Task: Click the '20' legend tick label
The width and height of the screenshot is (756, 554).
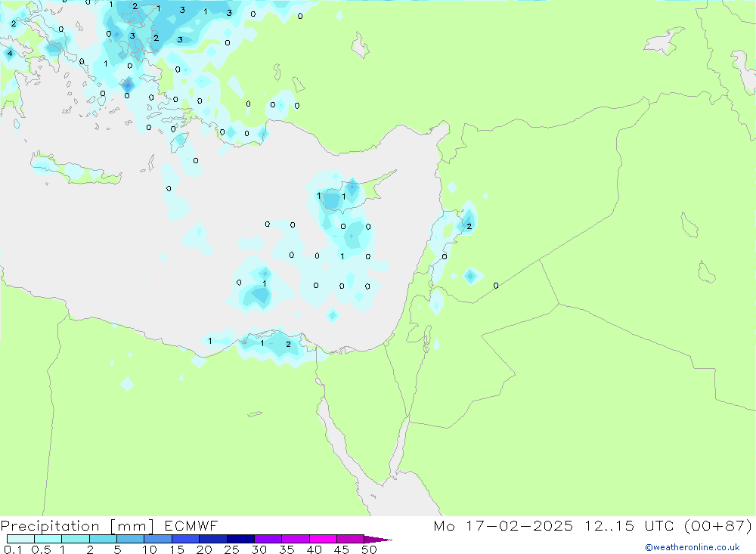Action: click(204, 549)
